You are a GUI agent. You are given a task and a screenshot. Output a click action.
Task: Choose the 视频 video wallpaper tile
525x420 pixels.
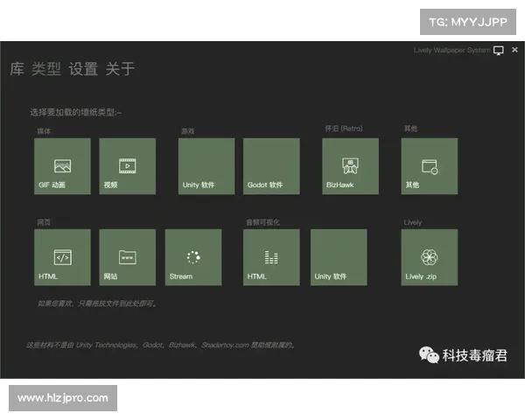(x=128, y=166)
